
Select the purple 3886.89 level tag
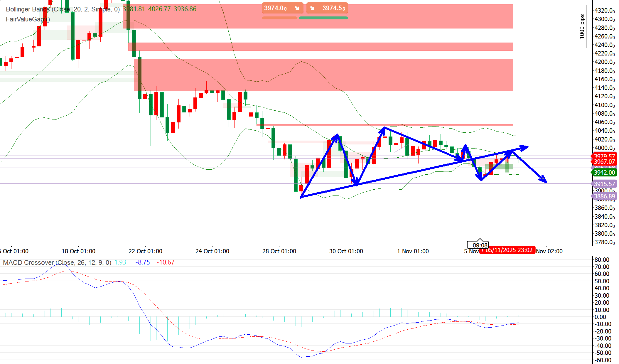(604, 196)
